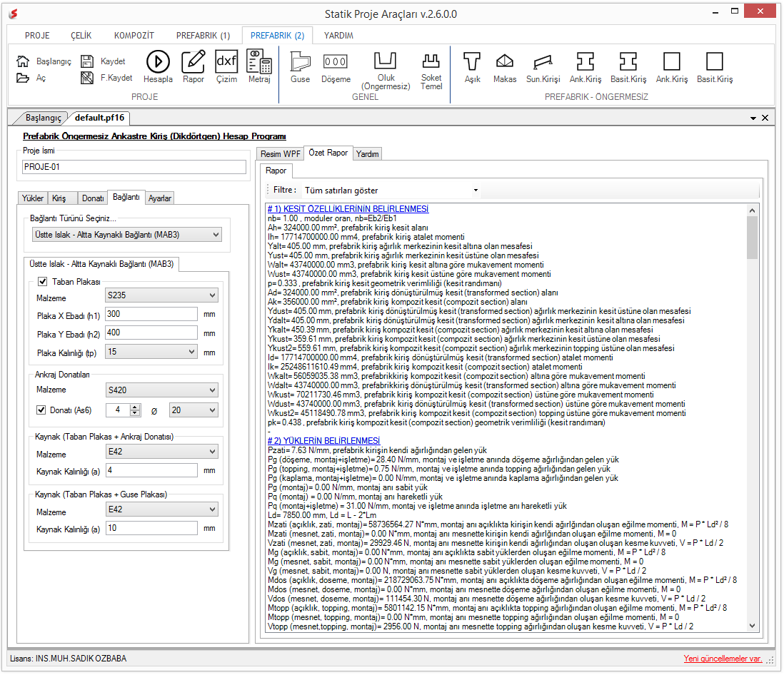The image size is (784, 675).
Task: Click the Aç open folder icon
Action: pyautogui.click(x=23, y=78)
